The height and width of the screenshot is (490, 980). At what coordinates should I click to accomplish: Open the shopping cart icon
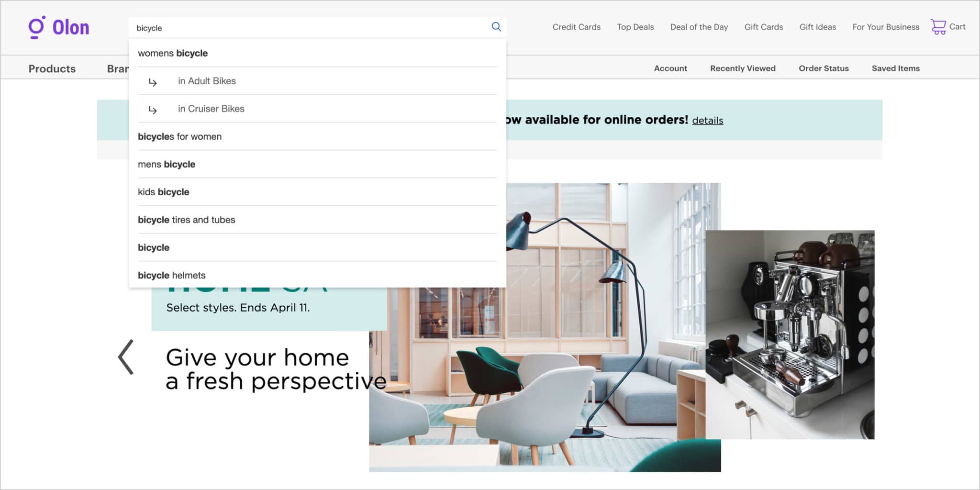click(x=938, y=27)
